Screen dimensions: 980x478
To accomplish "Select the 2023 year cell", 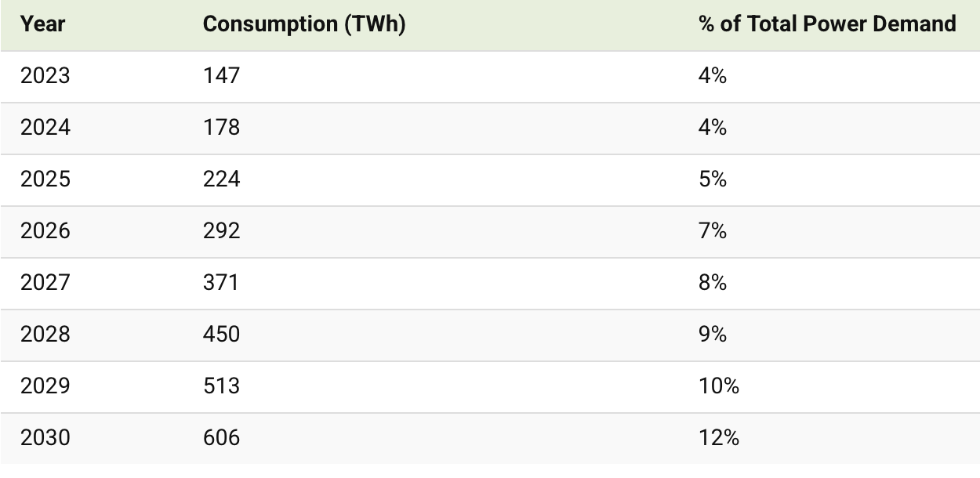I will pos(45,76).
